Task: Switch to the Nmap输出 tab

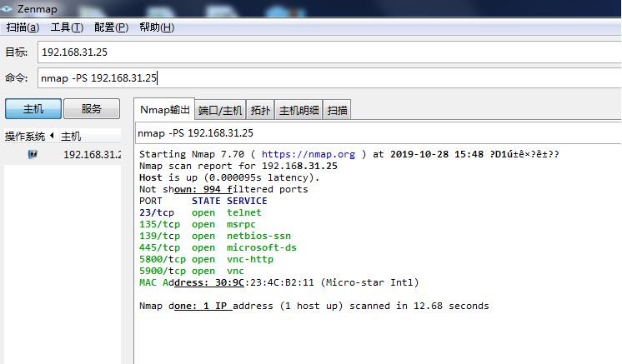Action: [x=164, y=110]
